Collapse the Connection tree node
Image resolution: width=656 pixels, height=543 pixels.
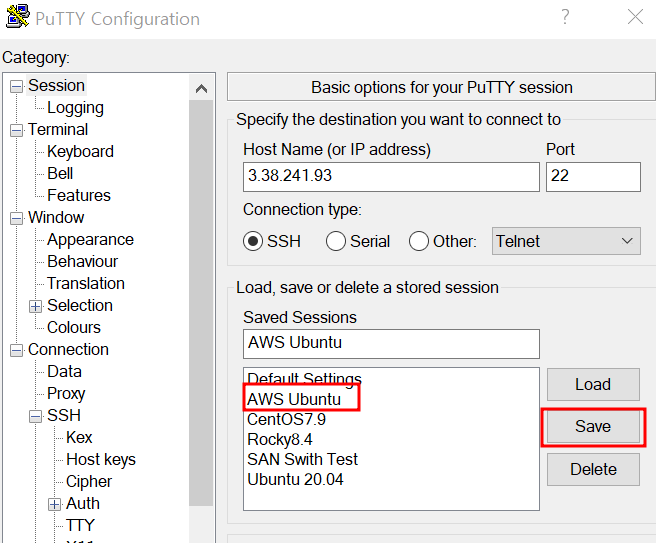pyautogui.click(x=16, y=350)
